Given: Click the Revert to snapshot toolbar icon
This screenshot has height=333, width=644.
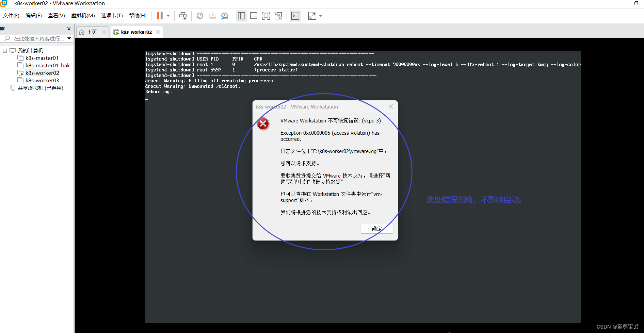Looking at the screenshot, I should pos(212,16).
